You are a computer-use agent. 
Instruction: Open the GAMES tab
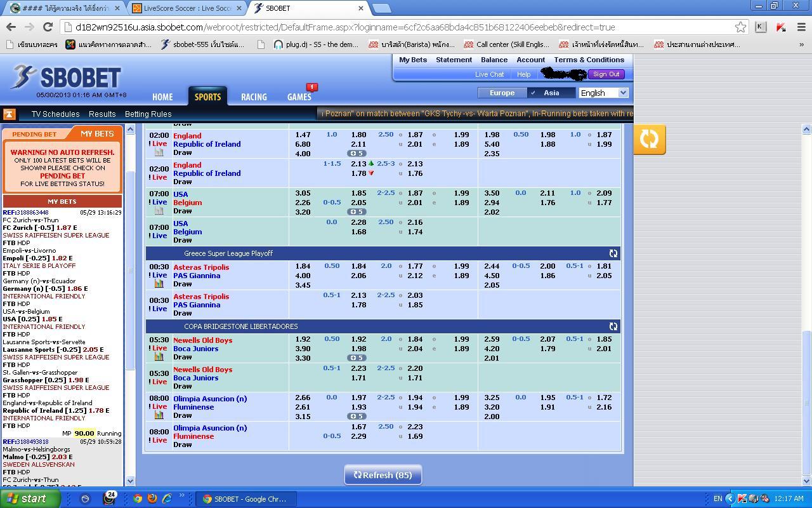click(299, 97)
